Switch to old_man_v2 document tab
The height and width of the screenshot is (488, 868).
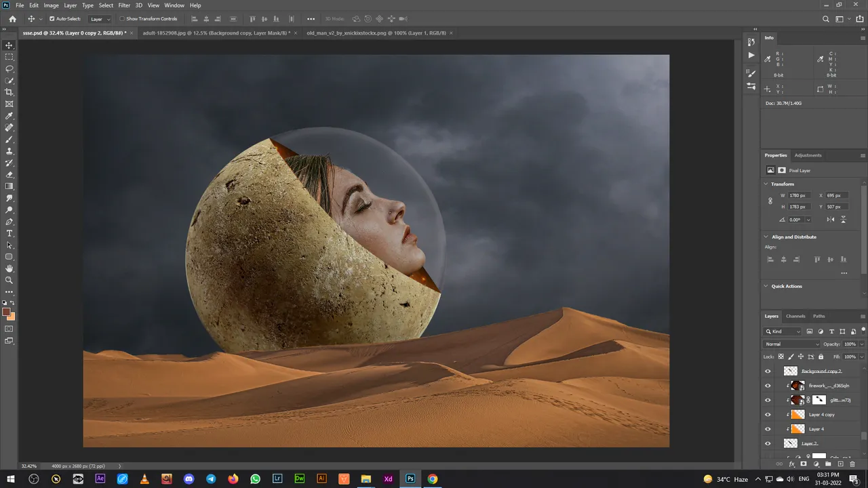click(376, 33)
